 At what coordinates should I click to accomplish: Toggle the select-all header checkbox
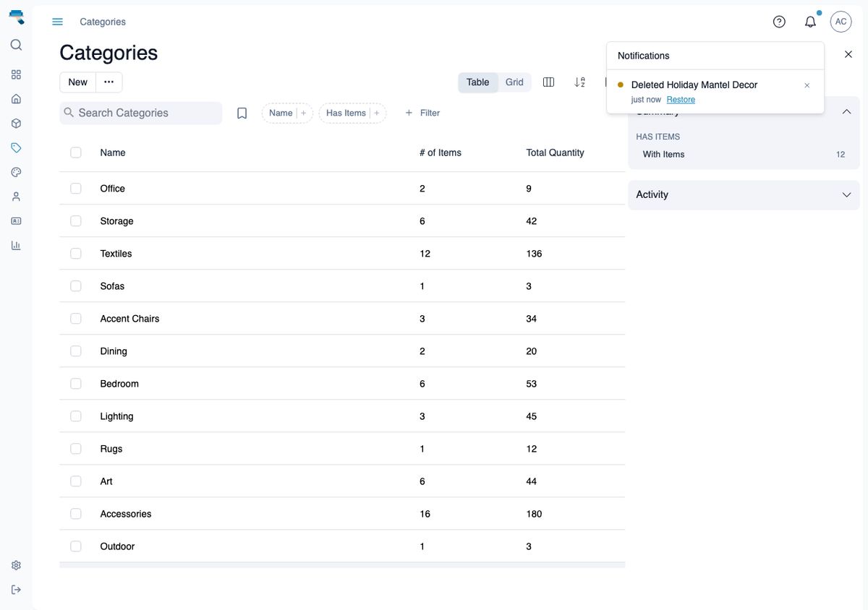coord(76,152)
